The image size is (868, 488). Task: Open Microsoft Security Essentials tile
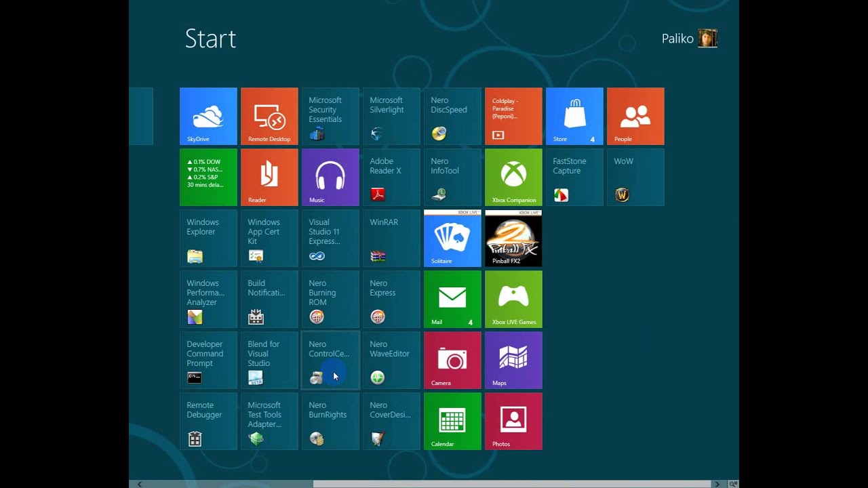click(x=330, y=116)
